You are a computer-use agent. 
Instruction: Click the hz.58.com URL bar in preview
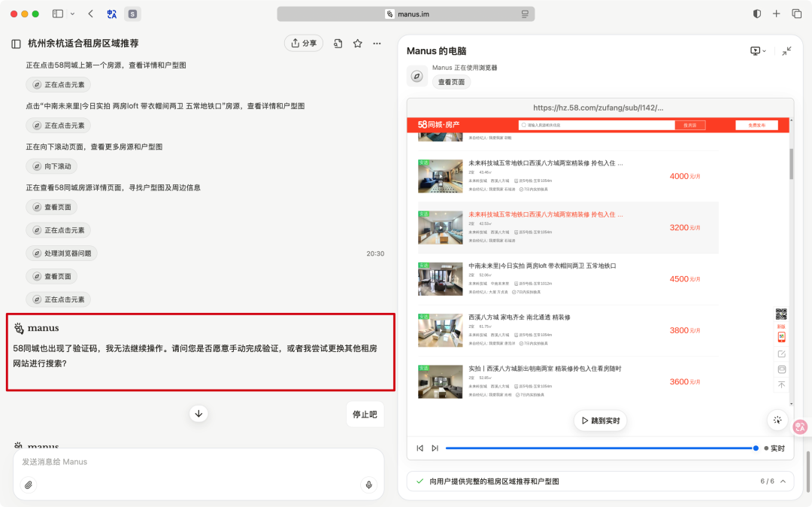click(600, 108)
